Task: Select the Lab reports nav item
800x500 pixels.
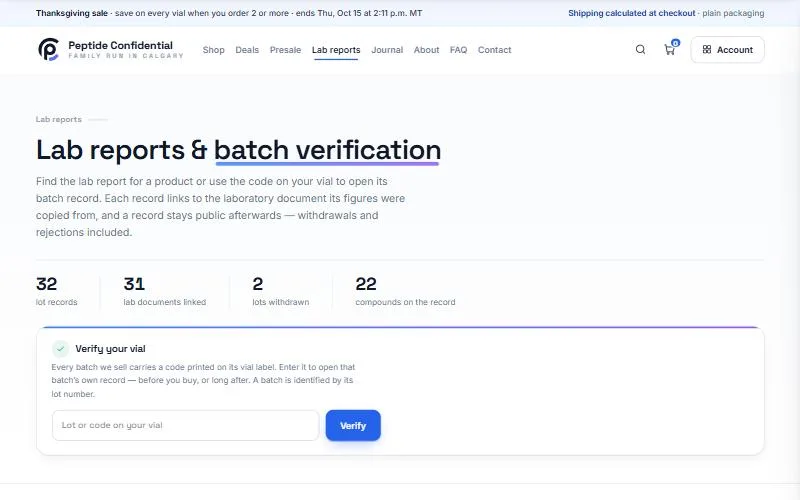Action: [336, 50]
